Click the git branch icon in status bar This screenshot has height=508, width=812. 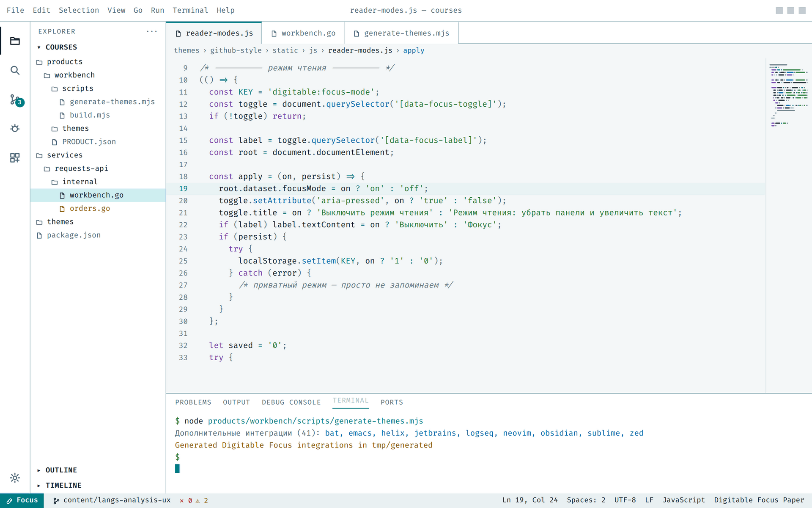(x=56, y=500)
